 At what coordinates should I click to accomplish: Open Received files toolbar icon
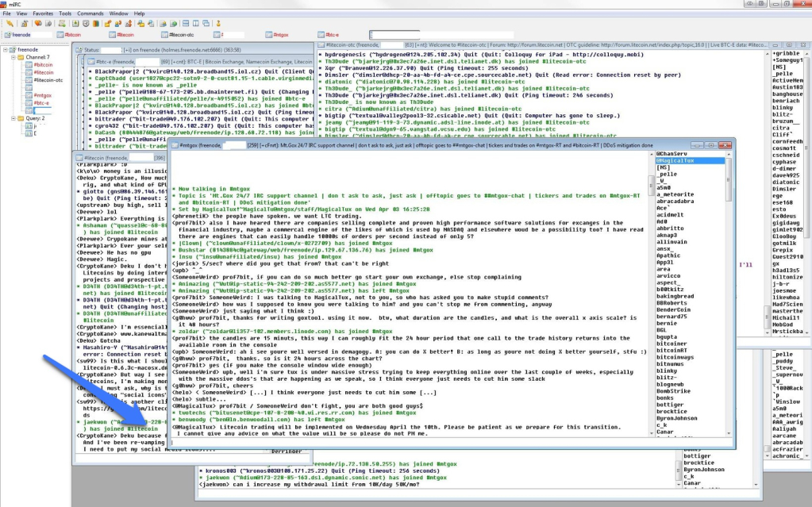[140, 23]
